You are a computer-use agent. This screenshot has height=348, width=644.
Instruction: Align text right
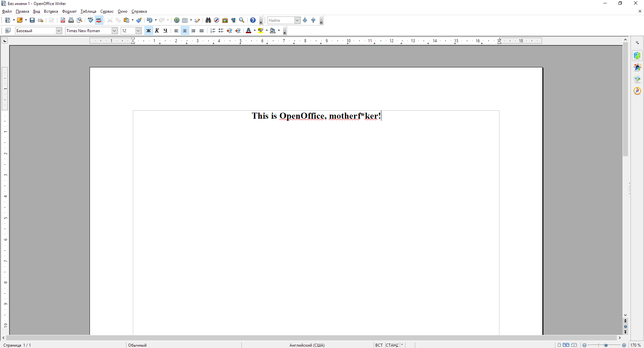pyautogui.click(x=193, y=31)
